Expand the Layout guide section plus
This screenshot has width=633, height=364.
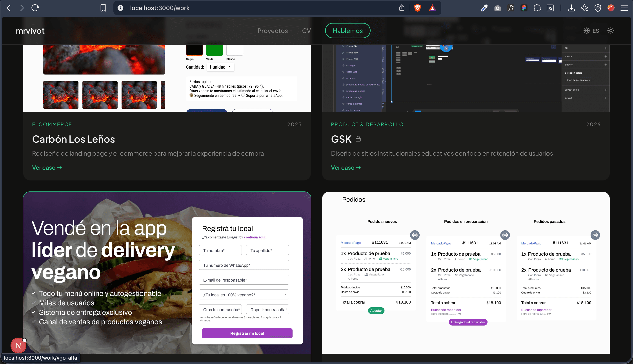(x=606, y=90)
